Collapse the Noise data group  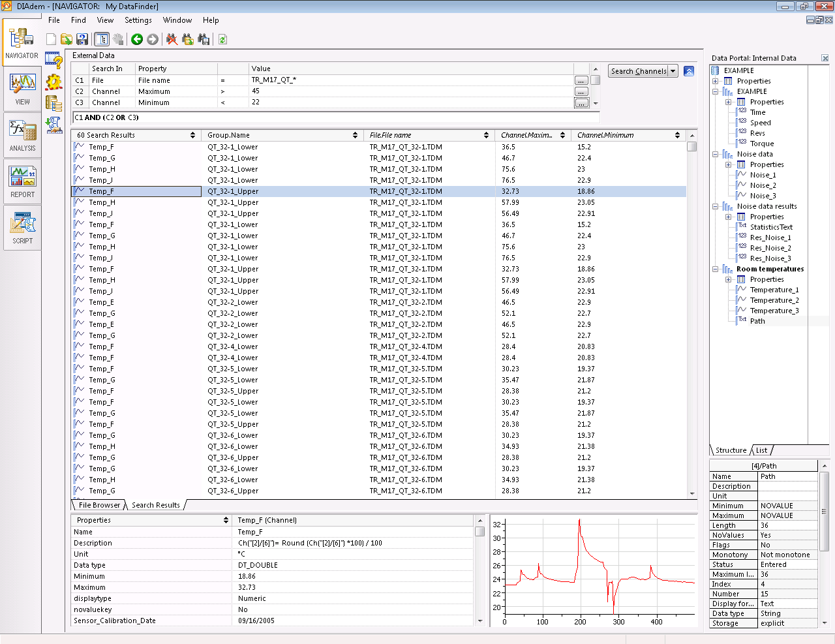click(x=716, y=155)
